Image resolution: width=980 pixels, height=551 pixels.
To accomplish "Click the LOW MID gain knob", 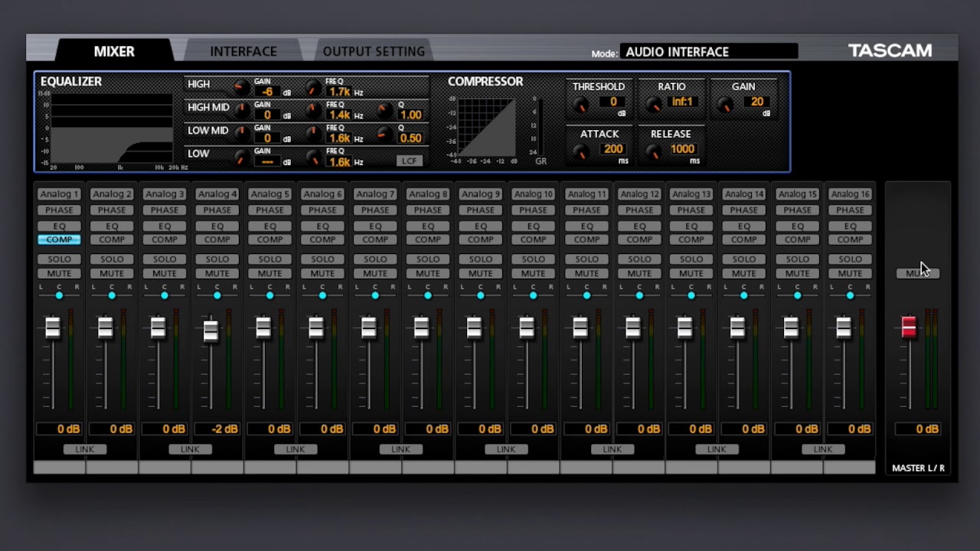I will click(241, 135).
